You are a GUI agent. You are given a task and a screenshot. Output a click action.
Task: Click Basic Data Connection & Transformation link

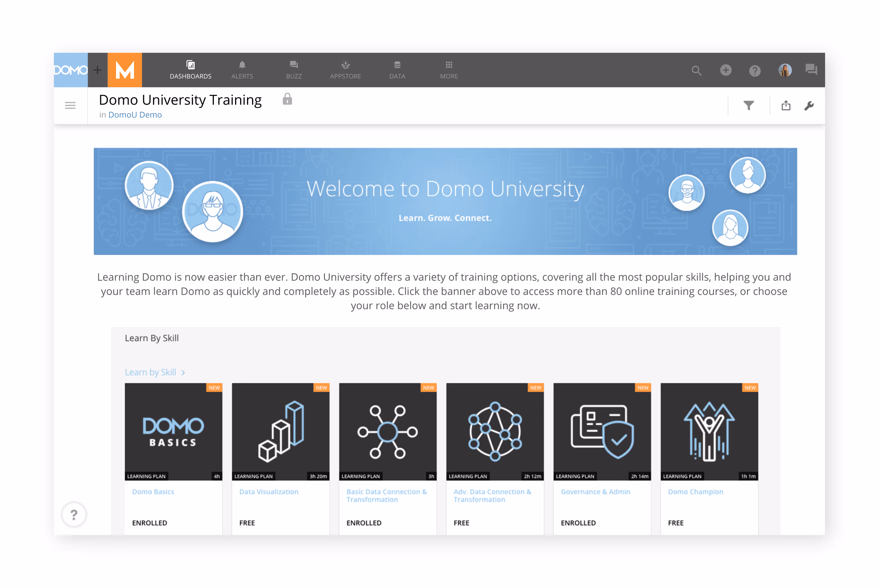click(x=387, y=495)
